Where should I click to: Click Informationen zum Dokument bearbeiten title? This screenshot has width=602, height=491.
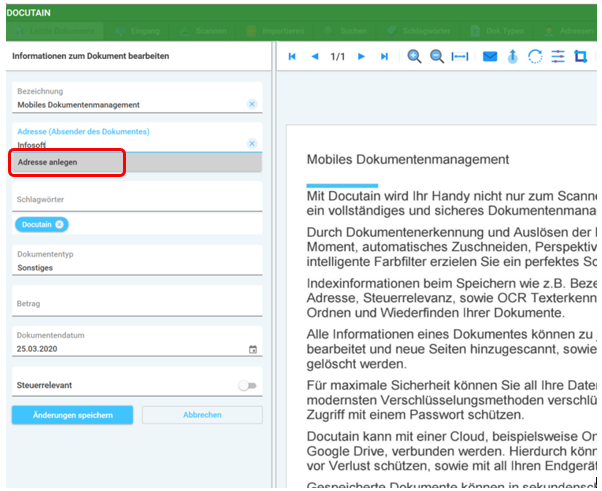91,56
